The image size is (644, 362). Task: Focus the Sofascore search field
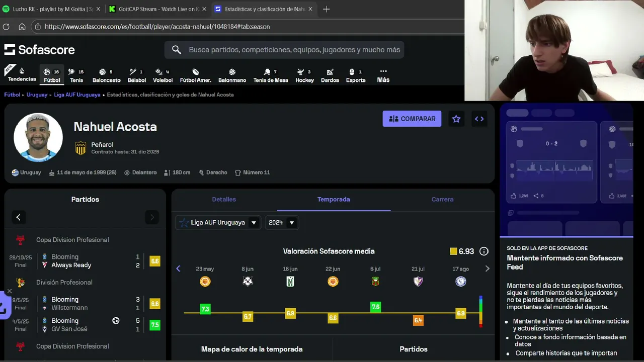point(284,50)
